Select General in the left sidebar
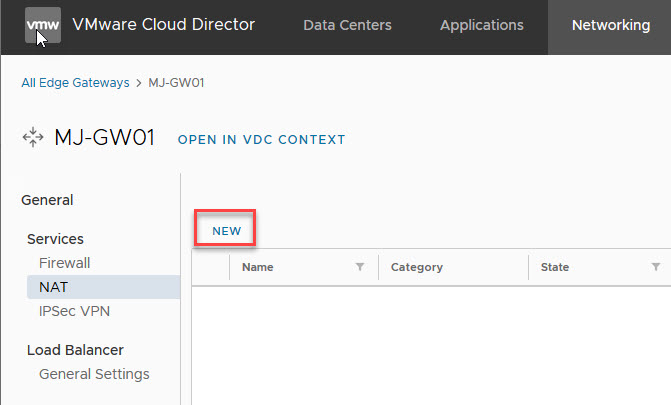This screenshot has width=671, height=405. tap(47, 200)
